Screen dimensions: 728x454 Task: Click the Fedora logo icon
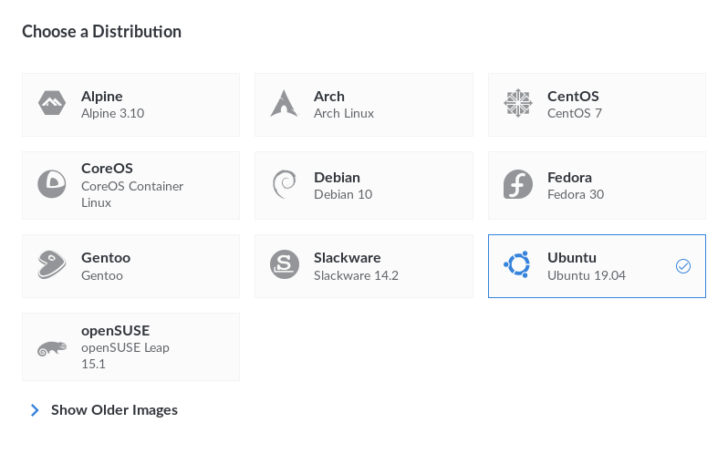518,185
